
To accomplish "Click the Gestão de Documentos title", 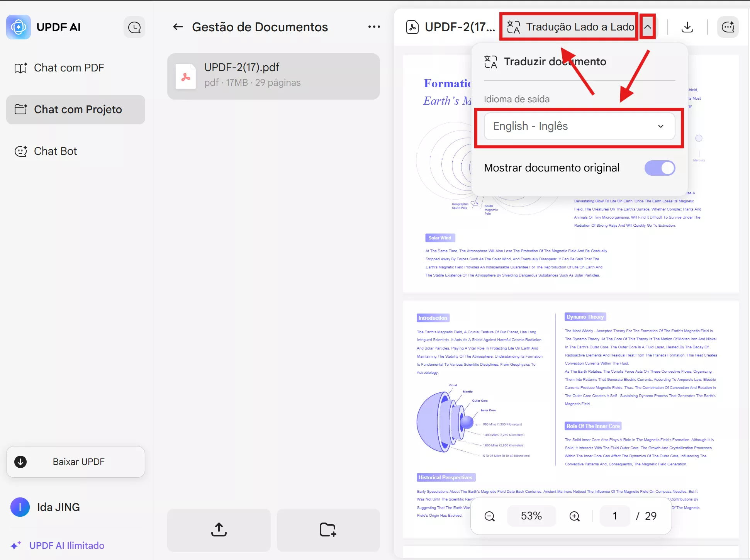I will click(x=260, y=27).
